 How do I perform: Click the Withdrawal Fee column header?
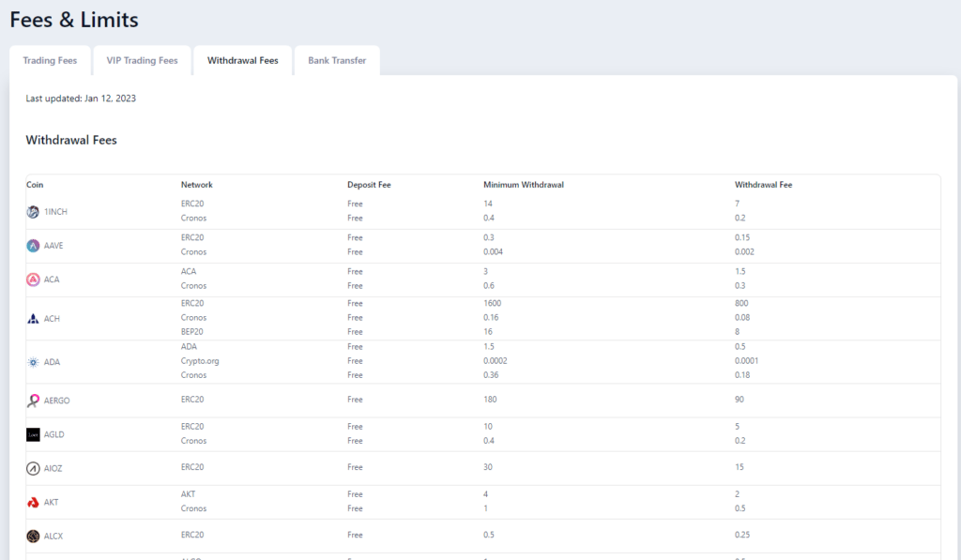click(x=764, y=185)
